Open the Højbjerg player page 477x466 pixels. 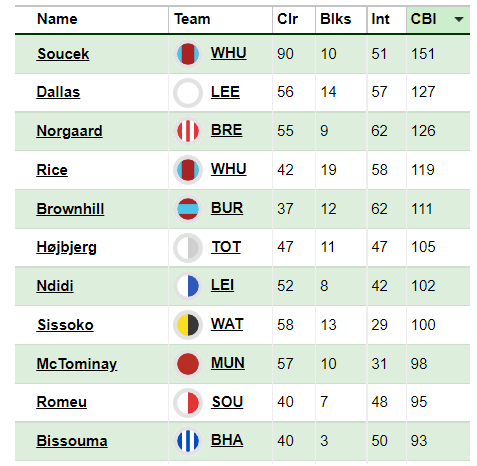[66, 248]
